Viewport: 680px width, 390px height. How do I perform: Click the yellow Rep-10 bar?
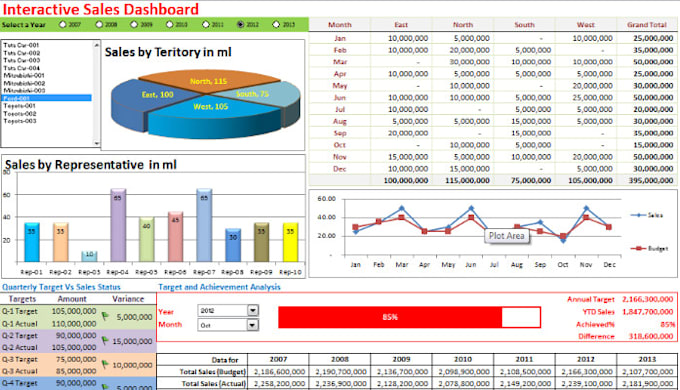coord(290,243)
